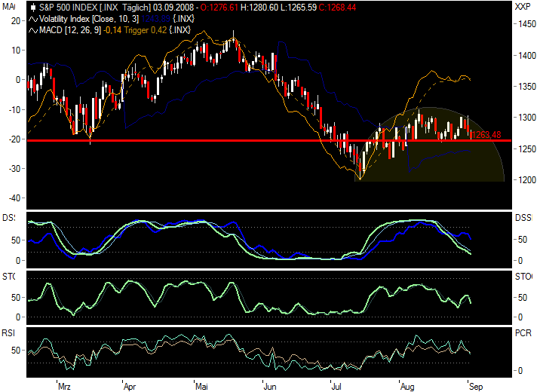Click the Jul month marker
543x392 pixels.
click(x=336, y=387)
